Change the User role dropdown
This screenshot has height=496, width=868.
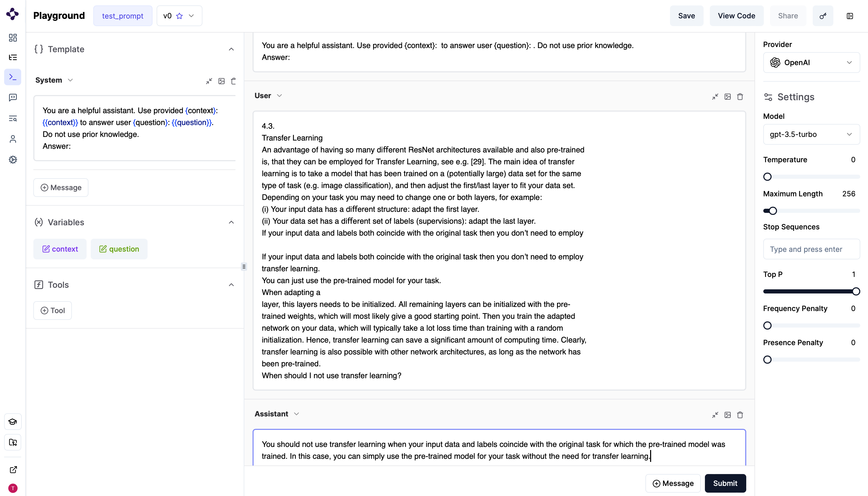point(268,96)
